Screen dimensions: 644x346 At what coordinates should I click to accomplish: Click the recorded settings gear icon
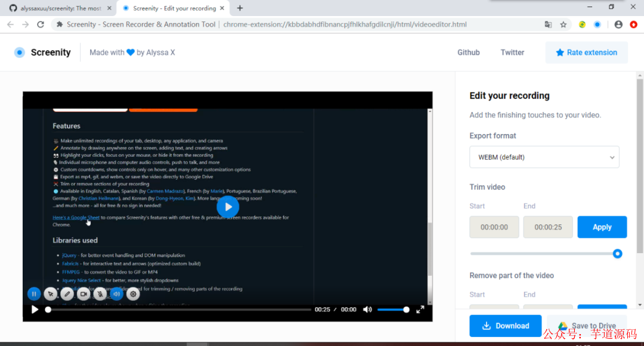point(133,294)
